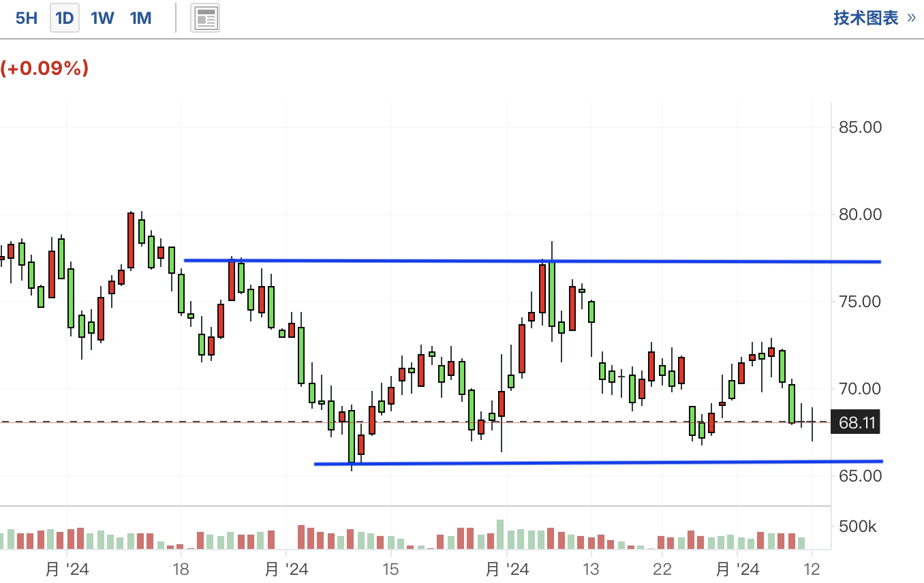The image size is (924, 583).
Task: Click the 13 date axis label
Action: click(x=591, y=569)
